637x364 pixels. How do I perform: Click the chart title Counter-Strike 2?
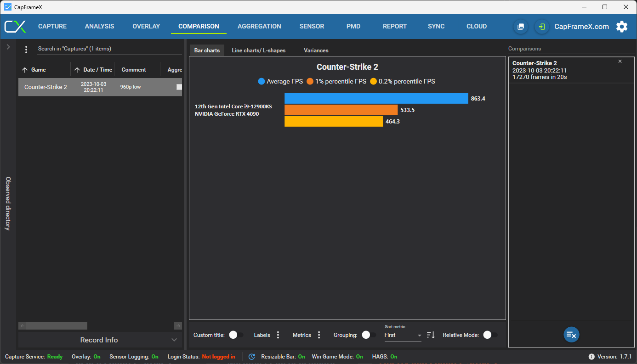(x=347, y=67)
